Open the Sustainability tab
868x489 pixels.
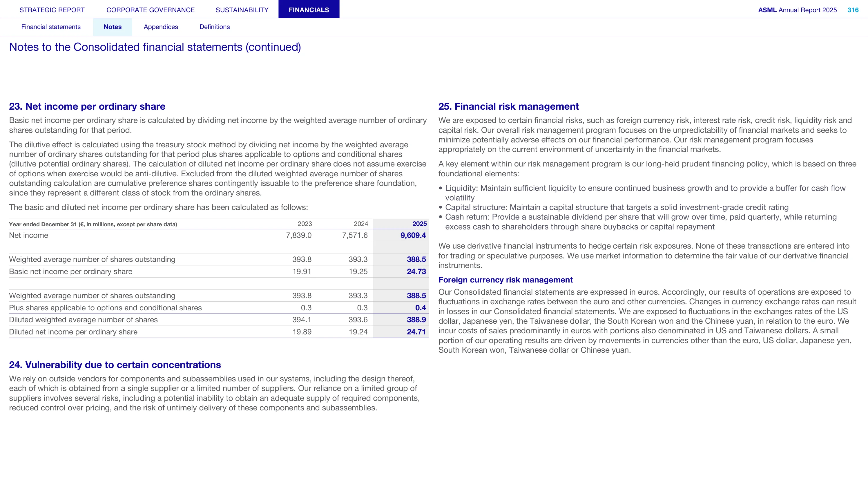pyautogui.click(x=242, y=10)
